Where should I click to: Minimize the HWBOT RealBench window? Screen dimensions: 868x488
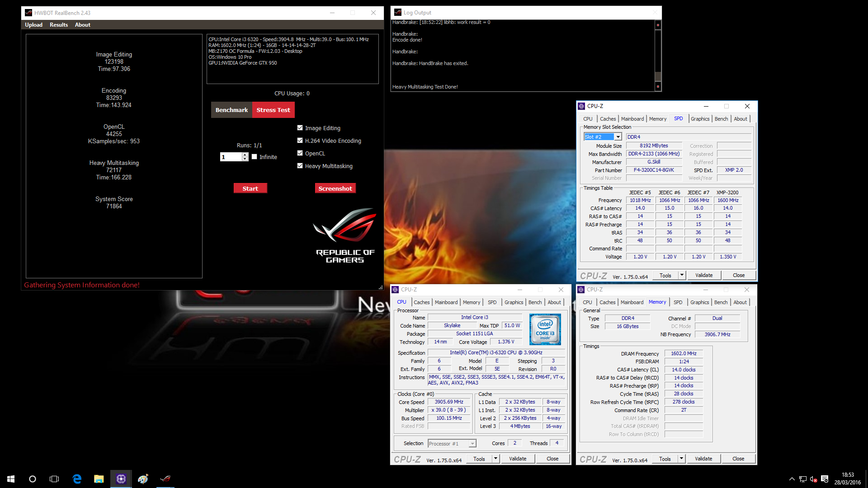(x=332, y=13)
